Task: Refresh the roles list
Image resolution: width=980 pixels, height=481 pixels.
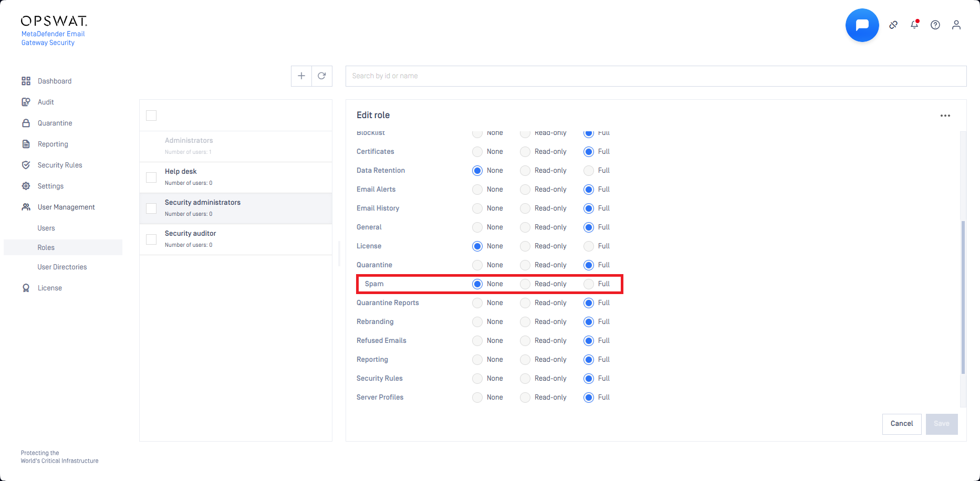Action: (x=322, y=76)
